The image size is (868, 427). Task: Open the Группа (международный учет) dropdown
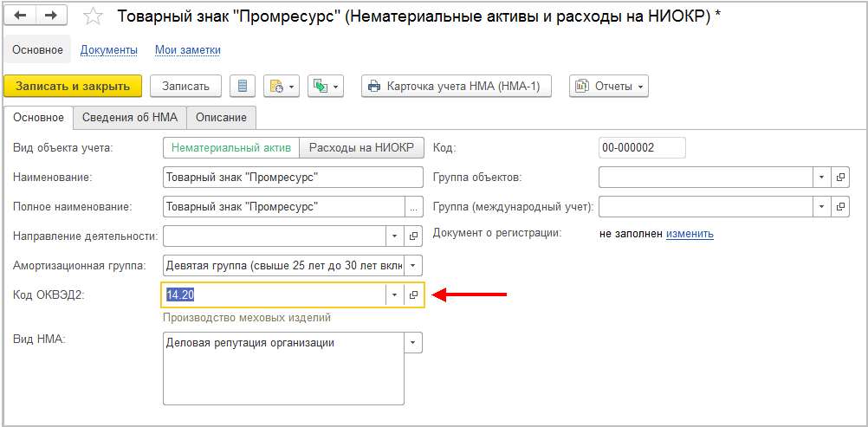pos(821,207)
